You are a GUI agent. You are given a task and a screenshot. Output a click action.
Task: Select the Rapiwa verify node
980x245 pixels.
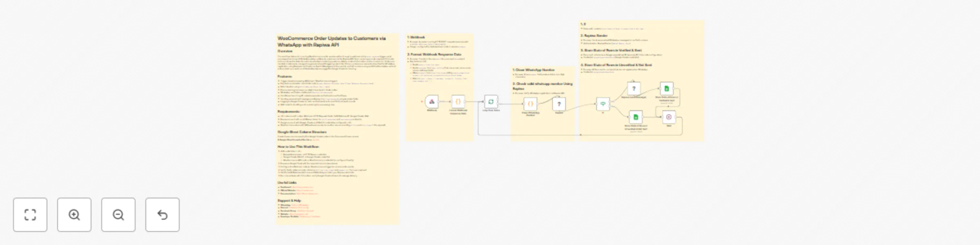(x=559, y=104)
